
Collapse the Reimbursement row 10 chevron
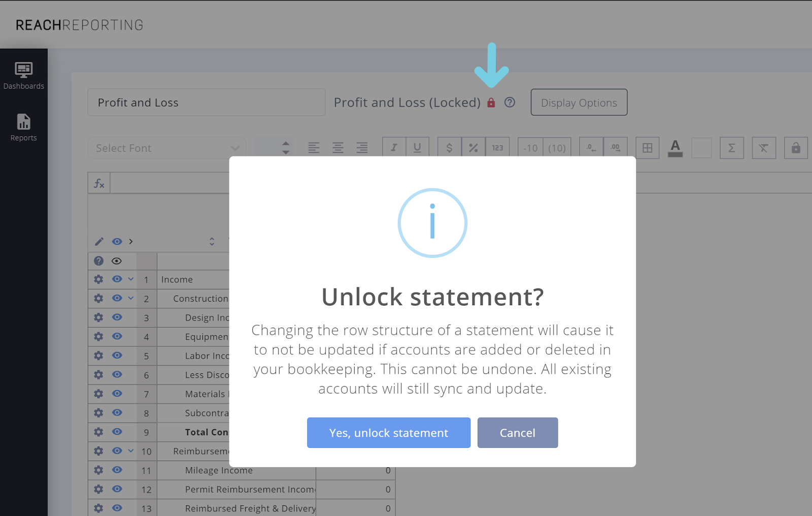[131, 451]
